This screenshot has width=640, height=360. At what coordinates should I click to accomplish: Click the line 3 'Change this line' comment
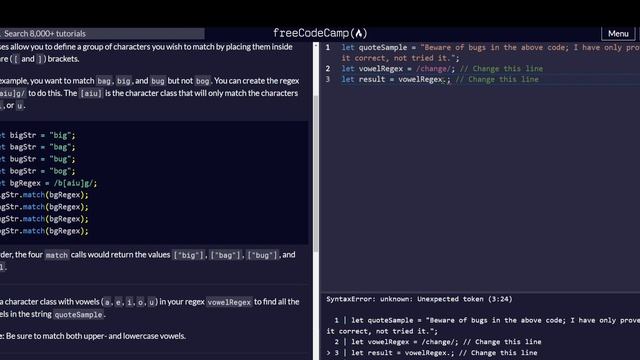click(x=497, y=79)
